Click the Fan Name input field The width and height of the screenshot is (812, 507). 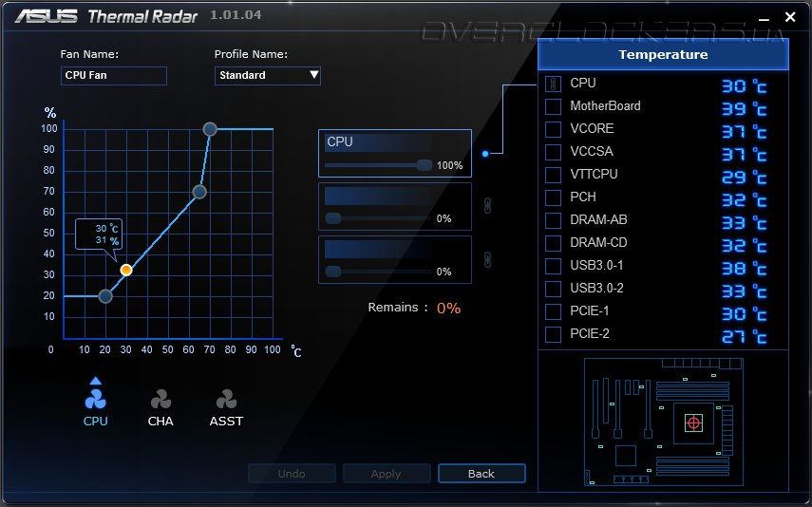pos(113,76)
